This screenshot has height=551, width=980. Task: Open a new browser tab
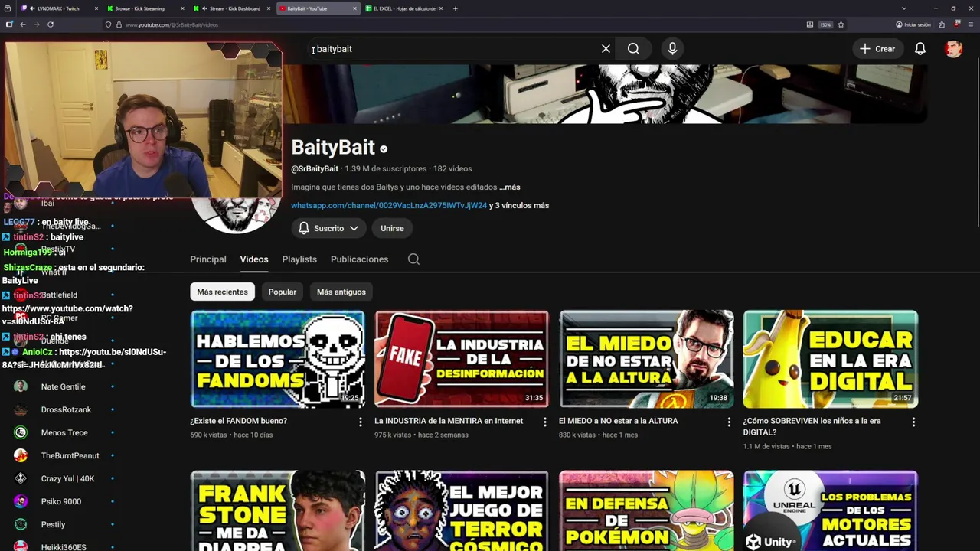coord(456,8)
